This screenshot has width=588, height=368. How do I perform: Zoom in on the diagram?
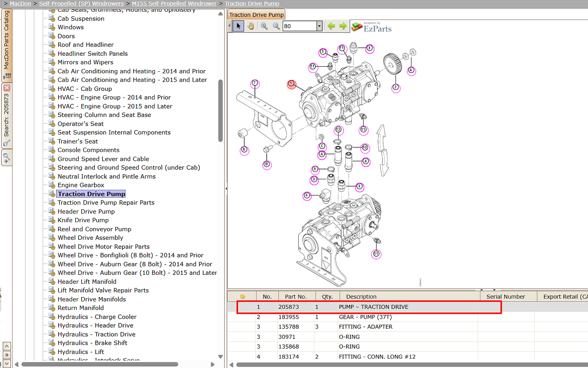(264, 26)
